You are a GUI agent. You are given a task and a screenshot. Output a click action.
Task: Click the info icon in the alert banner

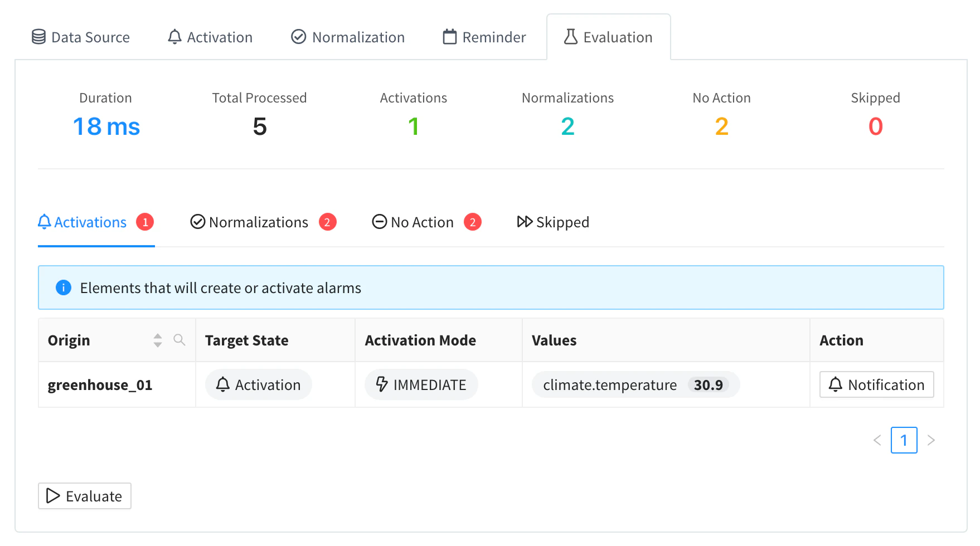64,287
